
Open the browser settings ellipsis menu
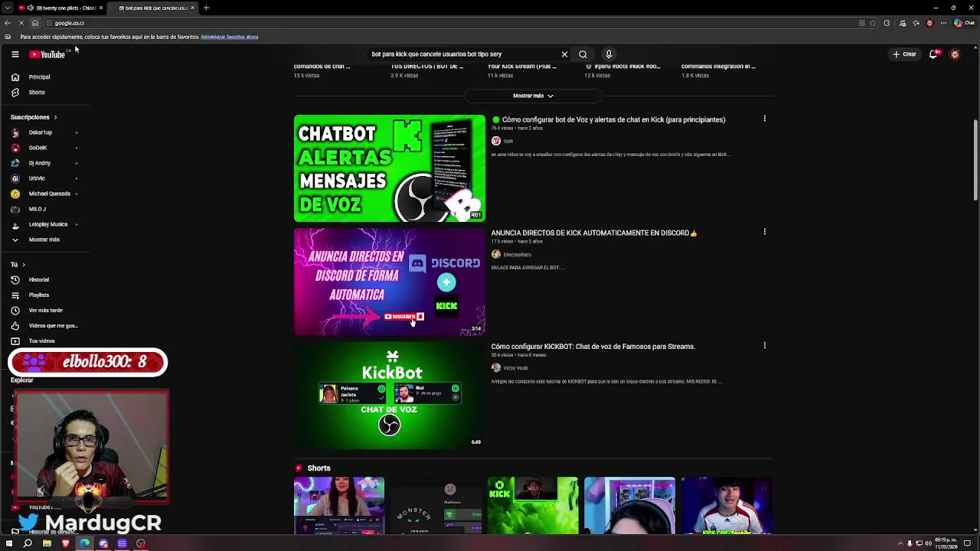pos(943,23)
